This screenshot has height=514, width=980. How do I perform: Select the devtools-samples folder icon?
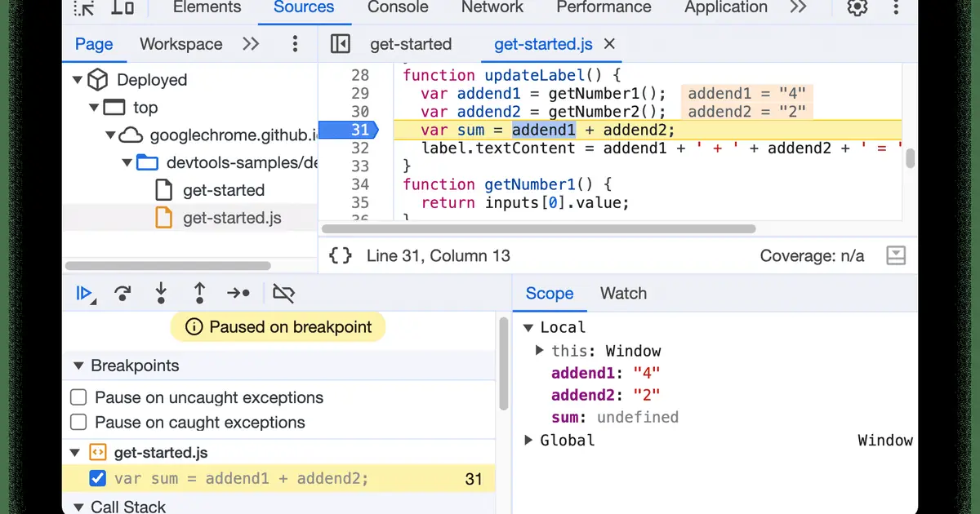click(x=148, y=162)
